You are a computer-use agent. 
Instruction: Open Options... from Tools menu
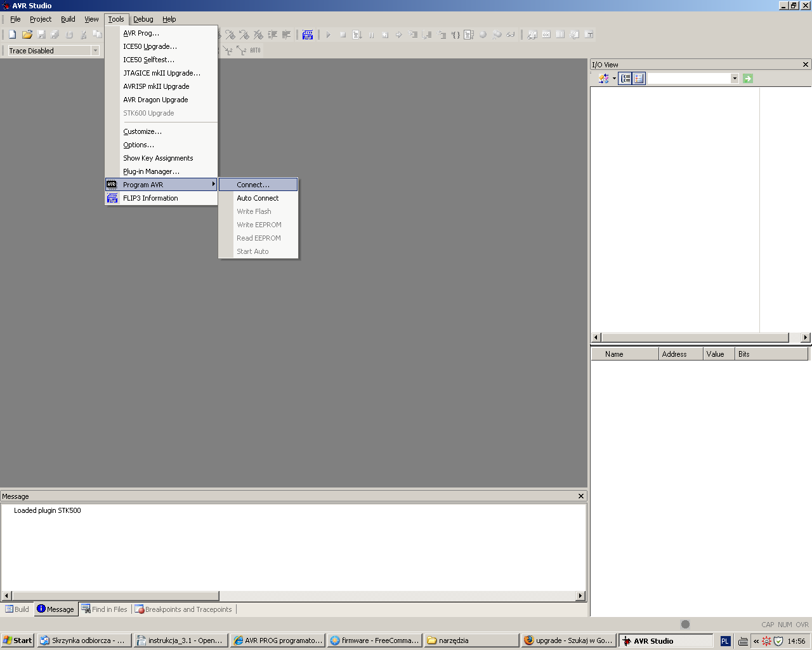(162, 145)
